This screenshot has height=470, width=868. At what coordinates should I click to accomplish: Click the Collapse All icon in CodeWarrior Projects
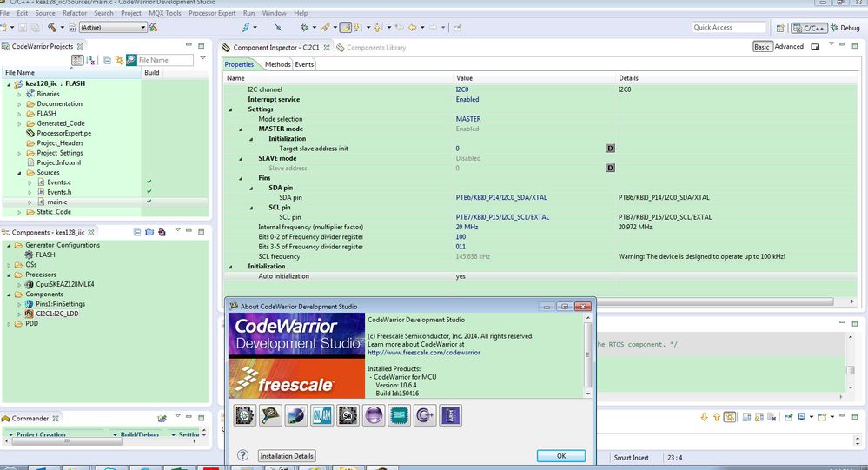tap(108, 60)
